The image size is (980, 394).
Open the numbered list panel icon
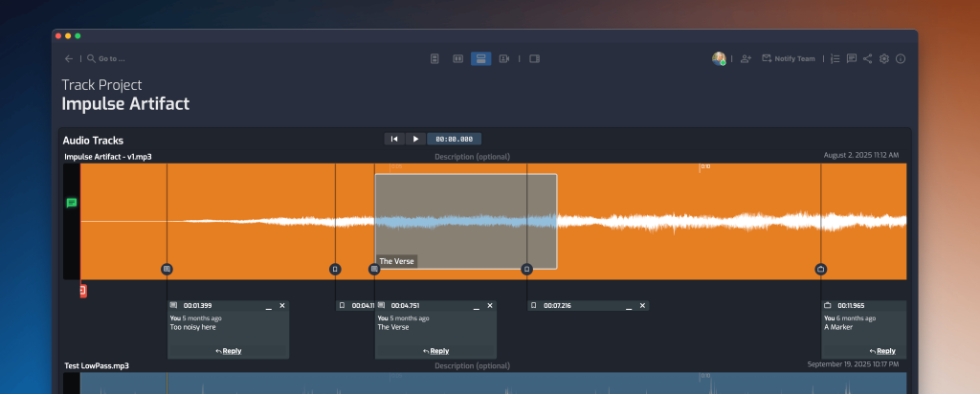835,58
